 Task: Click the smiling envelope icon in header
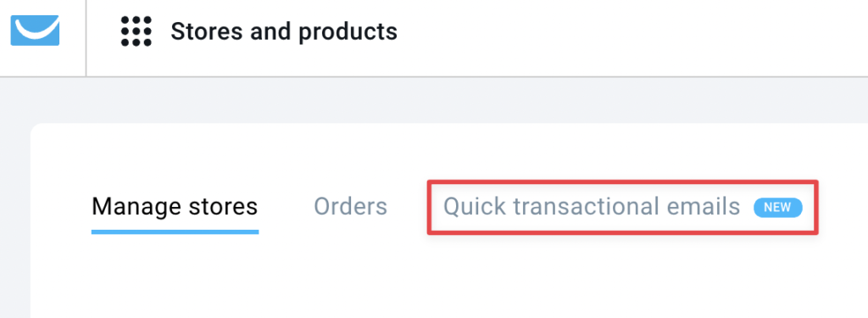[35, 31]
